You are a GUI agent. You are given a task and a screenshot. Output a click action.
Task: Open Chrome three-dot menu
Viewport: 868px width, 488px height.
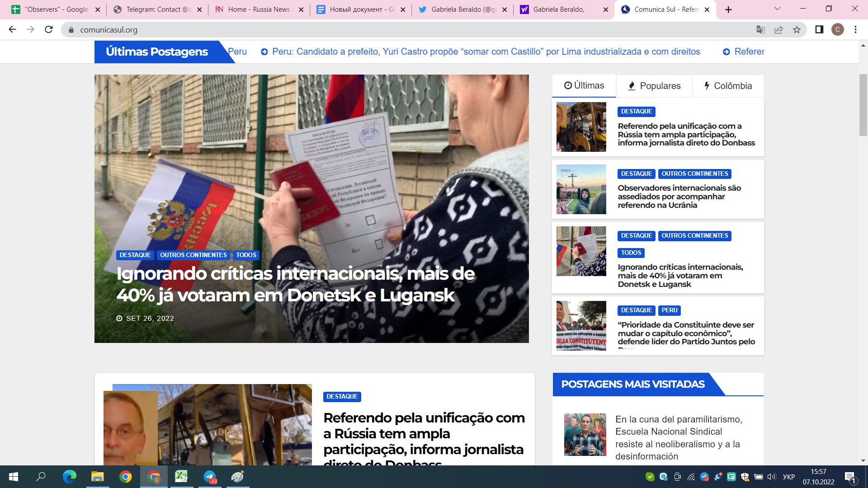tap(855, 30)
